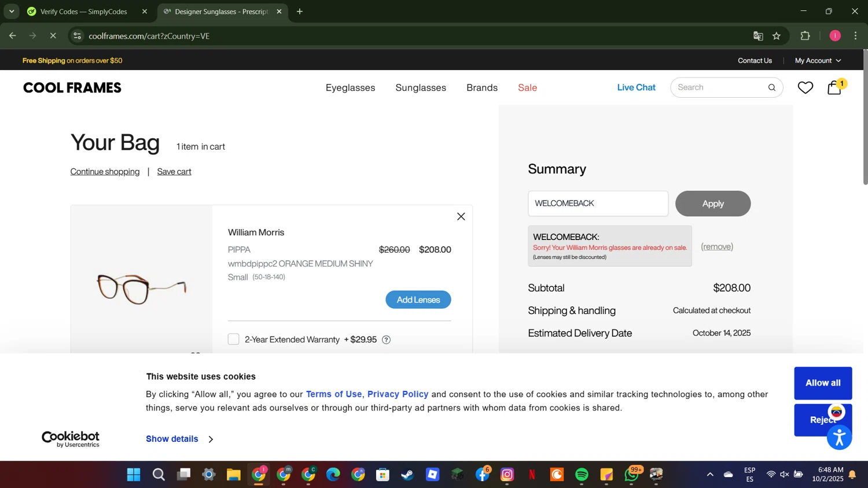
Task: Open the Windows Start menu
Action: [x=134, y=475]
